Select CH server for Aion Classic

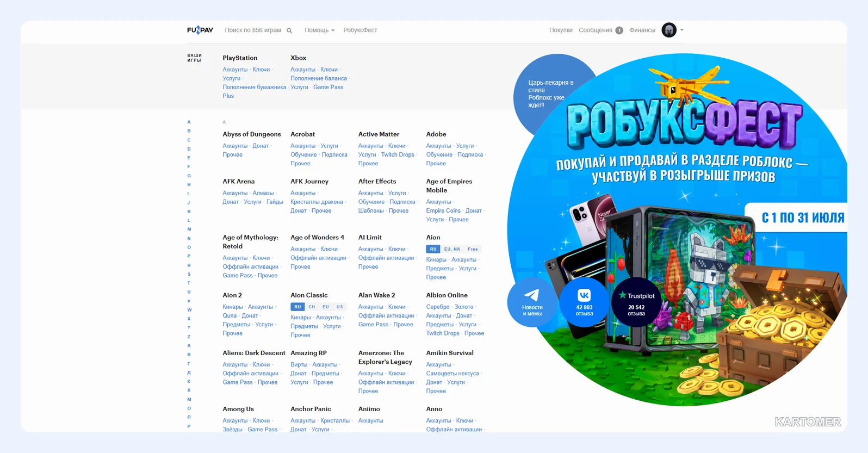click(x=312, y=307)
